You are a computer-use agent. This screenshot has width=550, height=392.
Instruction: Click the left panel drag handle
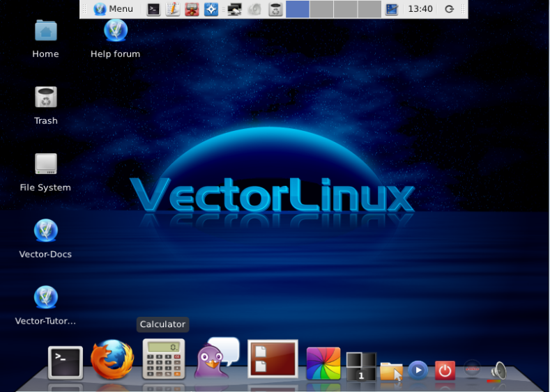click(84, 9)
